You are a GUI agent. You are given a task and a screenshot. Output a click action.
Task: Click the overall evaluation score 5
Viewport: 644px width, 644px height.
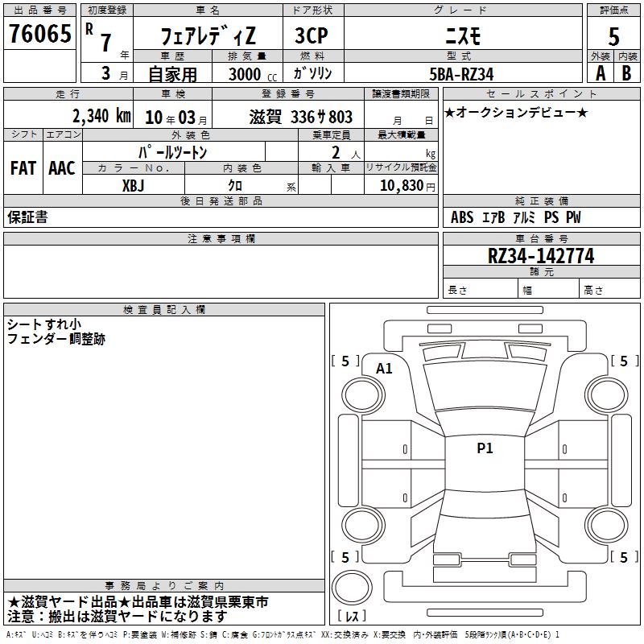click(614, 36)
